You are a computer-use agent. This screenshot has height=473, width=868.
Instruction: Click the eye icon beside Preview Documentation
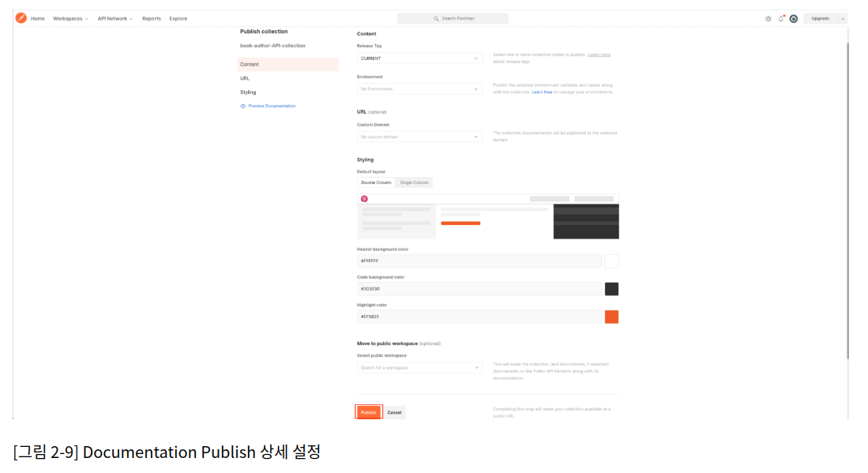point(243,107)
